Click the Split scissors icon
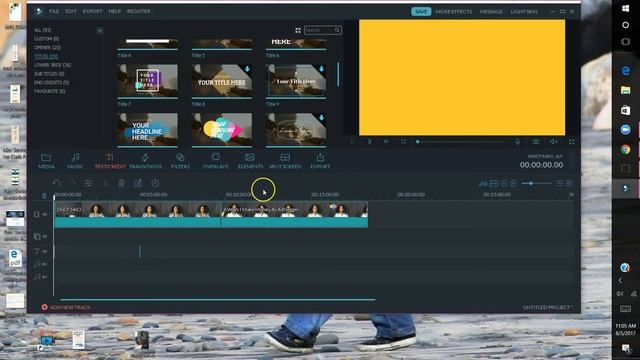640x360 pixels. click(x=105, y=183)
